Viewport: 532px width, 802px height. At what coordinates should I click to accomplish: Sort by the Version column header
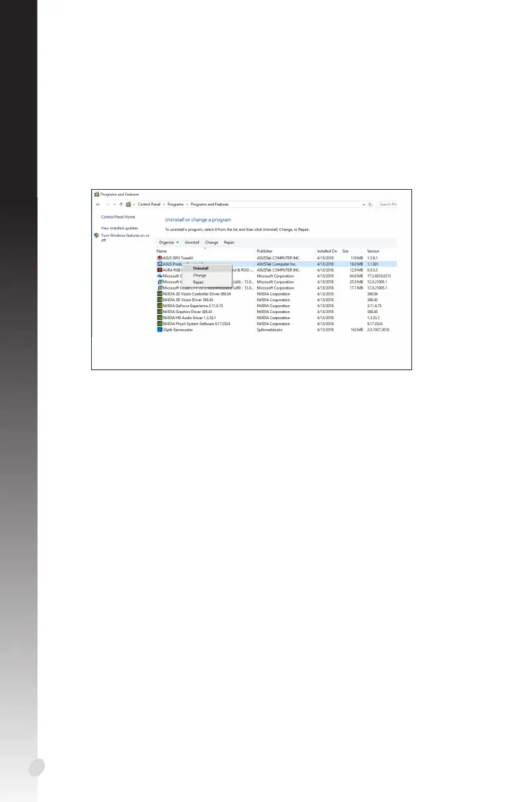pyautogui.click(x=373, y=251)
